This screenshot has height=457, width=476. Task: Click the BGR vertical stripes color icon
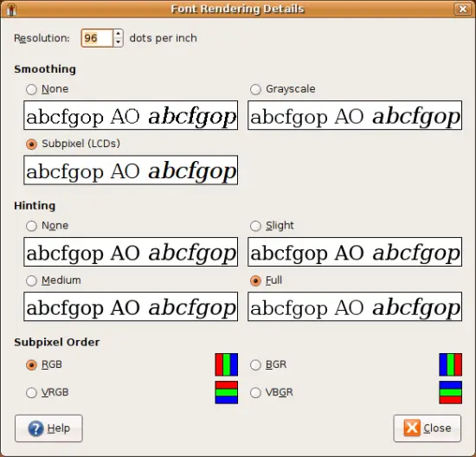[451, 364]
